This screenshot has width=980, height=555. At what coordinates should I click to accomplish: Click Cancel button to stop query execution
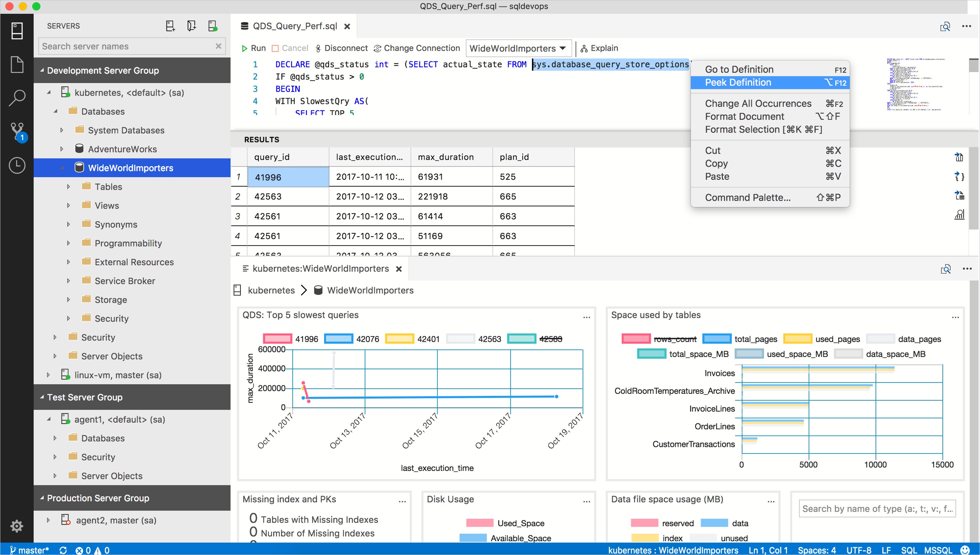coord(289,48)
